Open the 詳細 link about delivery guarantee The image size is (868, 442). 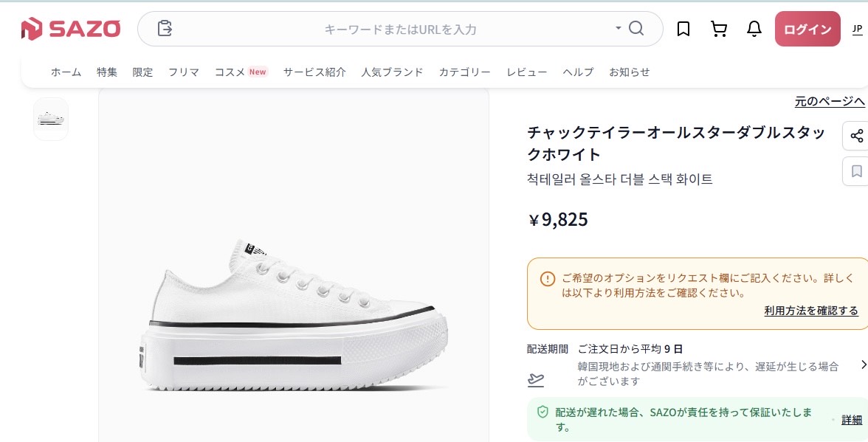[x=851, y=418]
